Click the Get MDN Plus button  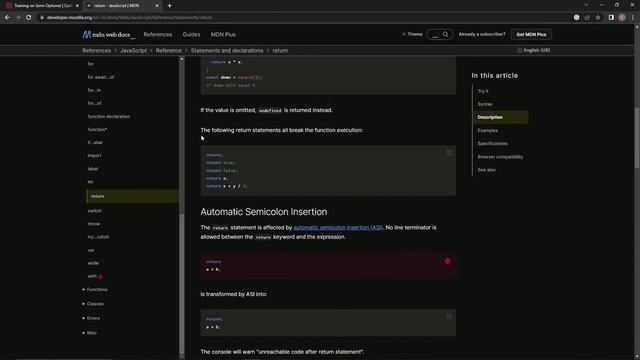click(531, 34)
